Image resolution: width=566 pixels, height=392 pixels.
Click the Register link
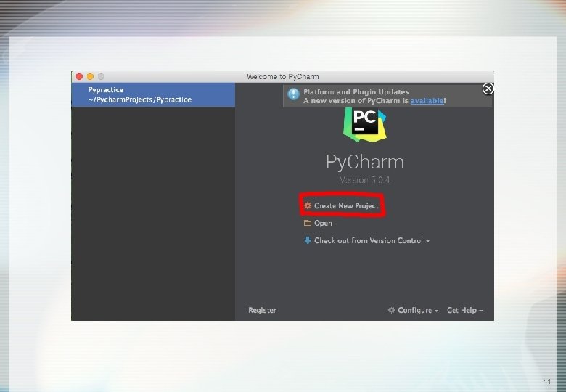pos(263,311)
